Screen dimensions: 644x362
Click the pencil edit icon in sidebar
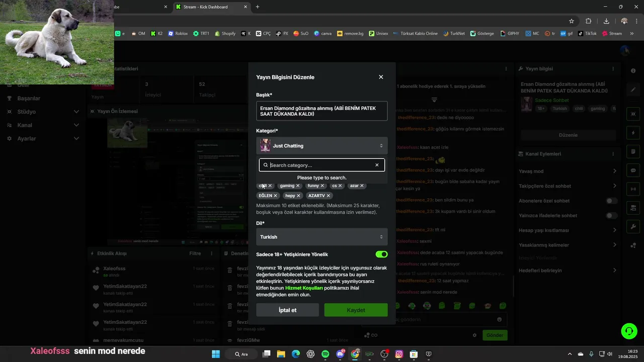click(x=633, y=89)
